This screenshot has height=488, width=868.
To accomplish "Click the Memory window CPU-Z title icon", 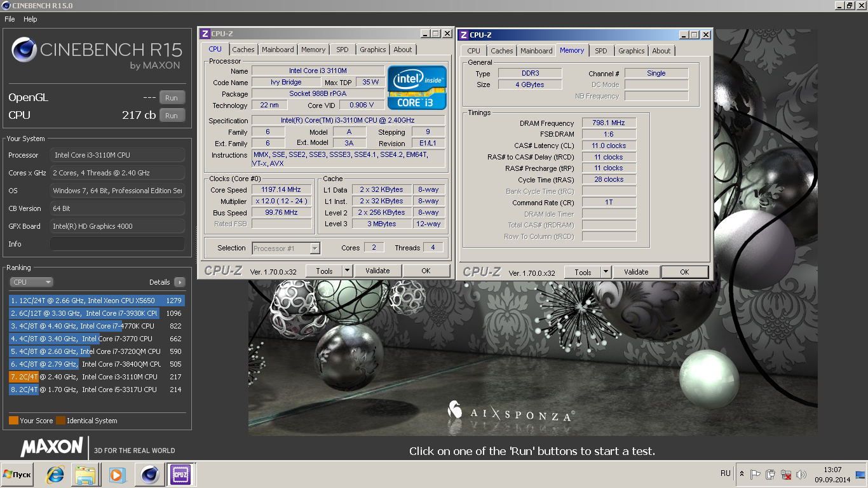I will pyautogui.click(x=464, y=35).
